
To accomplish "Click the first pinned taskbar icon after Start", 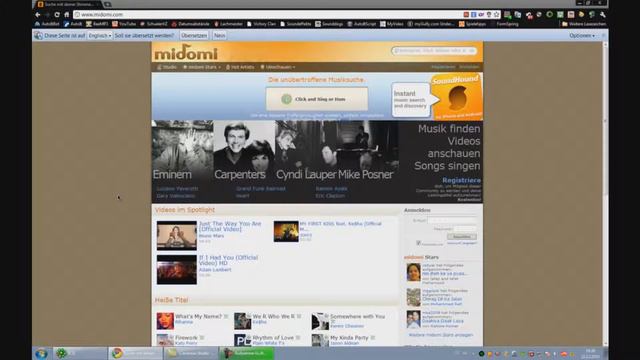I will tap(80, 353).
